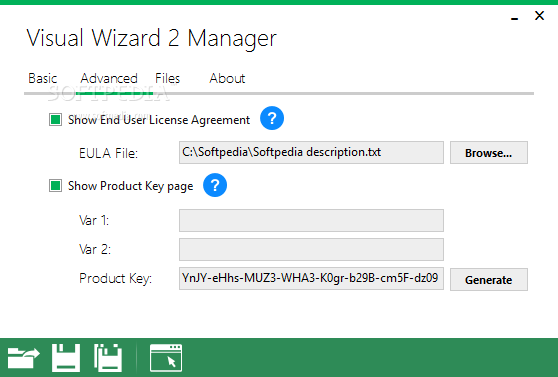Select the Advanced tab
This screenshot has height=377, width=558.
coord(109,78)
